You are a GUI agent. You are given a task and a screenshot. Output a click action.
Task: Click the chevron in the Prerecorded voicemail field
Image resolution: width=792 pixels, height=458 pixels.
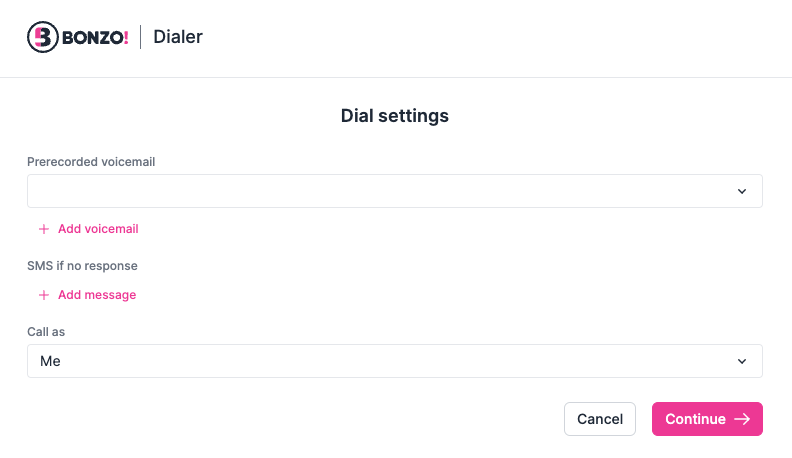(x=742, y=191)
